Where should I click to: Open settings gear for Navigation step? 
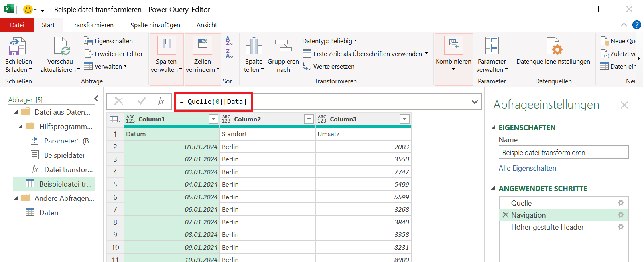[621, 215]
